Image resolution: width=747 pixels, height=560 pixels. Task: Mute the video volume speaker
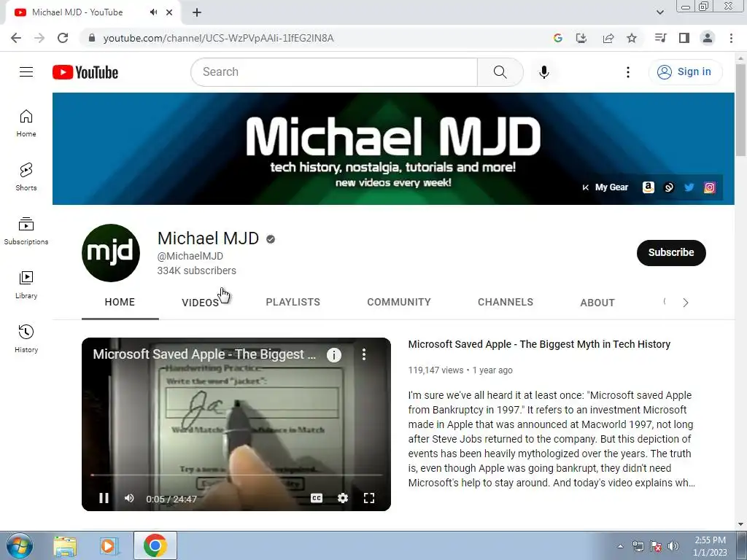pos(129,498)
